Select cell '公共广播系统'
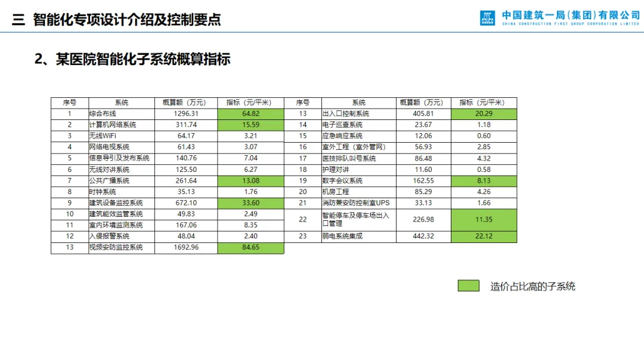 click(122, 181)
